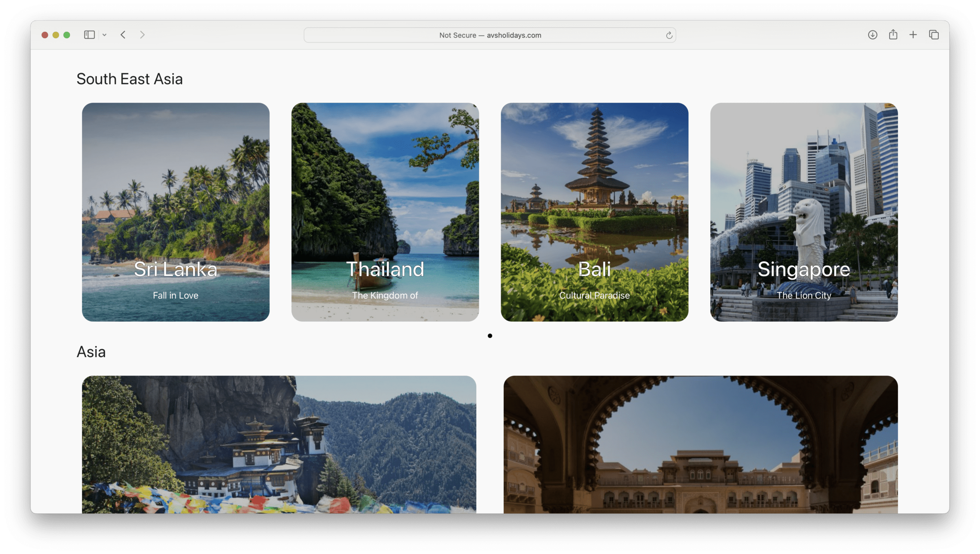
Task: Open the Downloads list in the toolbar
Action: point(873,35)
